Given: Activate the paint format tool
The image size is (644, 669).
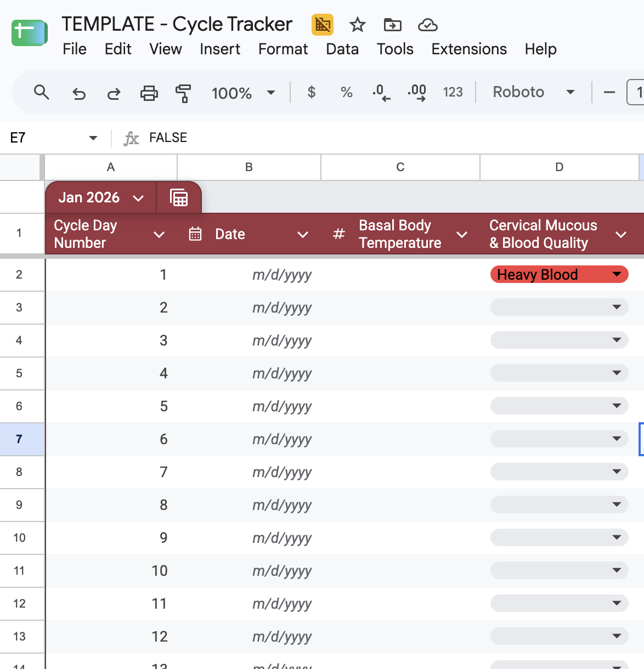Looking at the screenshot, I should click(x=183, y=93).
